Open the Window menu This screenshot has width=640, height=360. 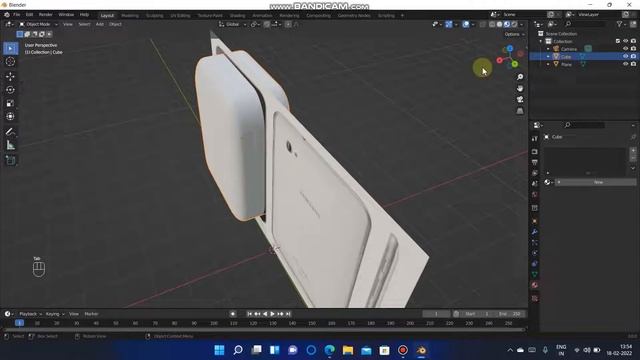(66, 15)
